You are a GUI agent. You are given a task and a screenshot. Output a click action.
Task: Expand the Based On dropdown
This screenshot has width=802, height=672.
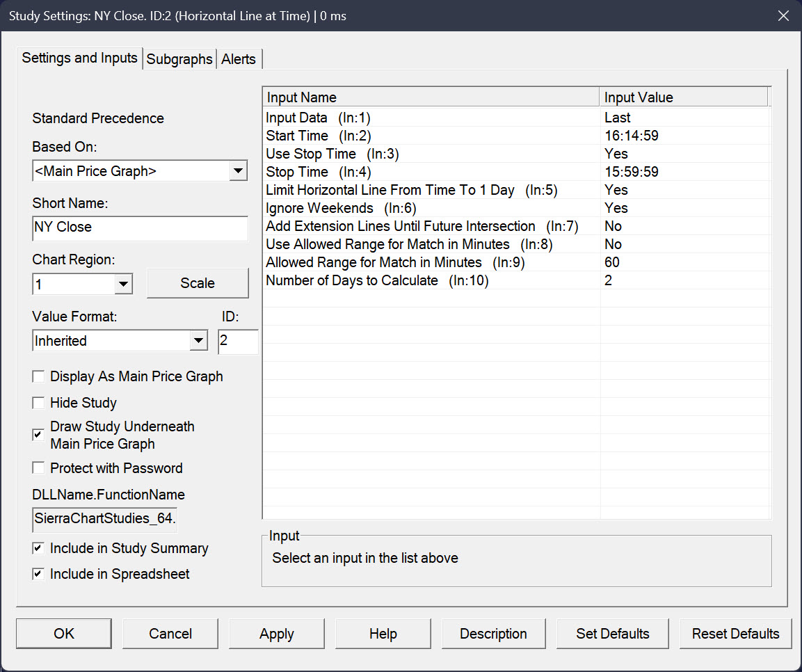(238, 170)
